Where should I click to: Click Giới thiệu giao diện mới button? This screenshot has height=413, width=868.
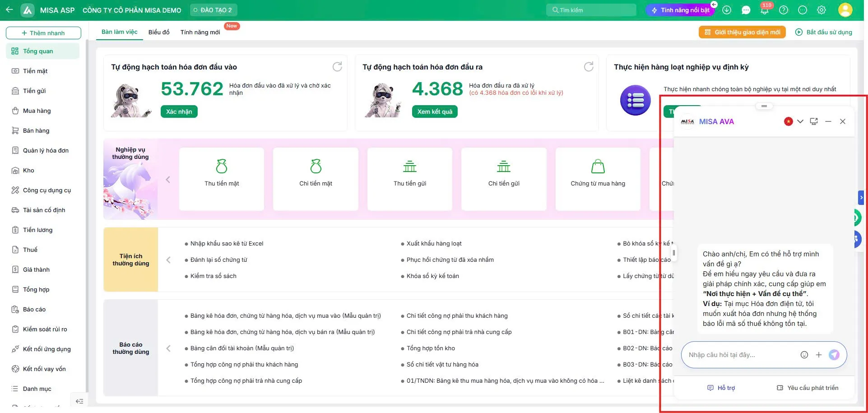[742, 32]
